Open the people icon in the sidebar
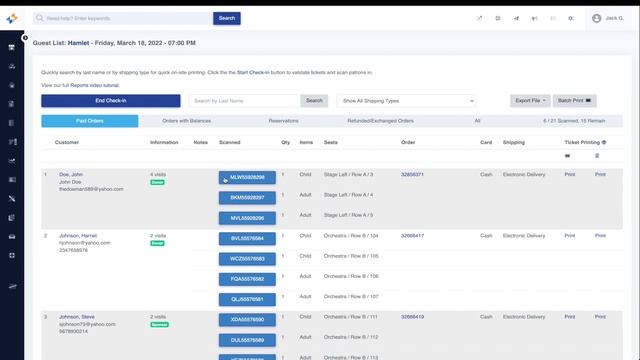640x360 pixels. 12,67
